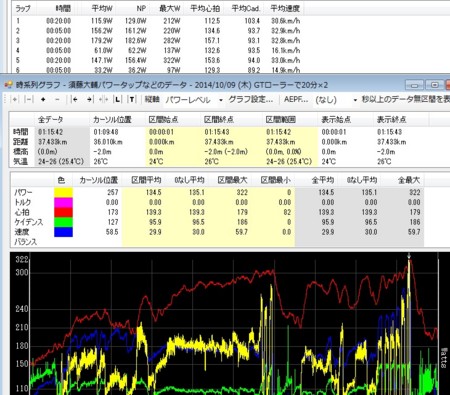Click the 時系列グラフ window title icon
This screenshot has height=395, width=450.
click(x=9, y=85)
